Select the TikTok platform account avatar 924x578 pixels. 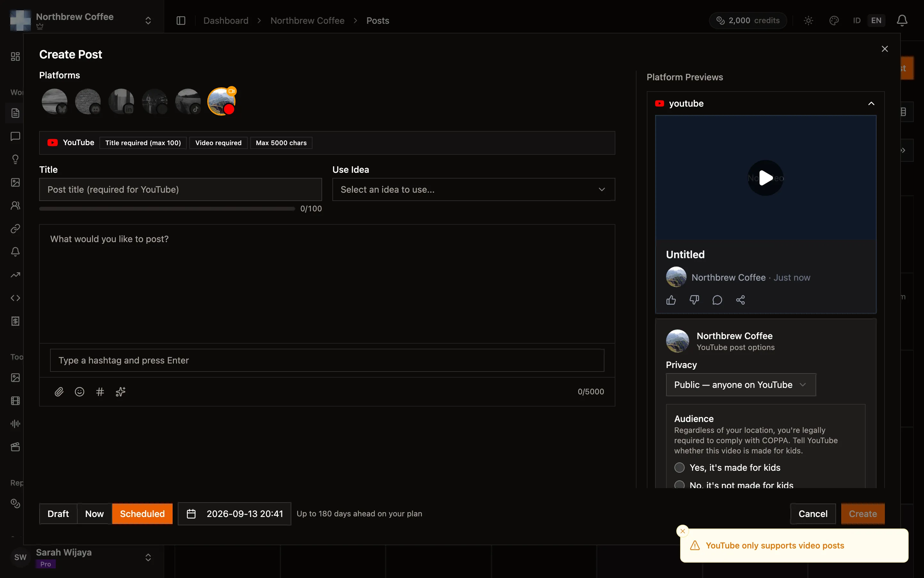click(x=188, y=101)
